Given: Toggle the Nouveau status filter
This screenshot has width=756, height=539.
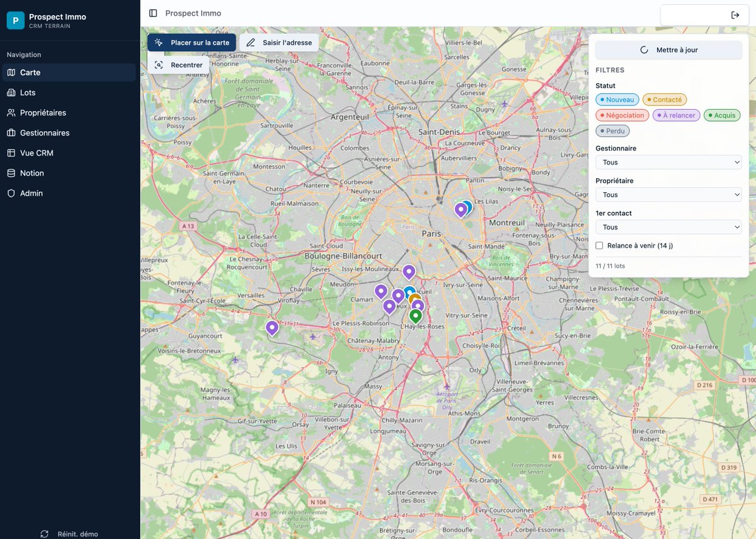Looking at the screenshot, I should point(617,100).
